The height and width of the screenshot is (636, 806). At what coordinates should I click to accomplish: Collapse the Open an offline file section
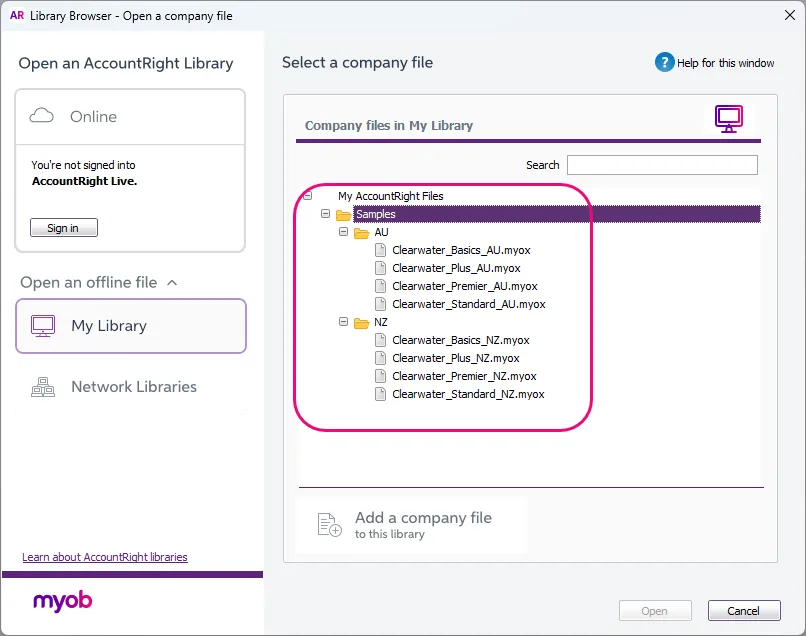(172, 283)
